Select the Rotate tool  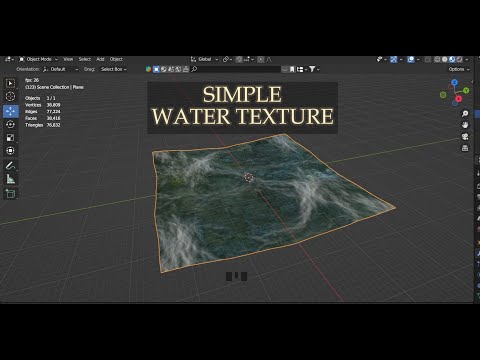[x=10, y=124]
